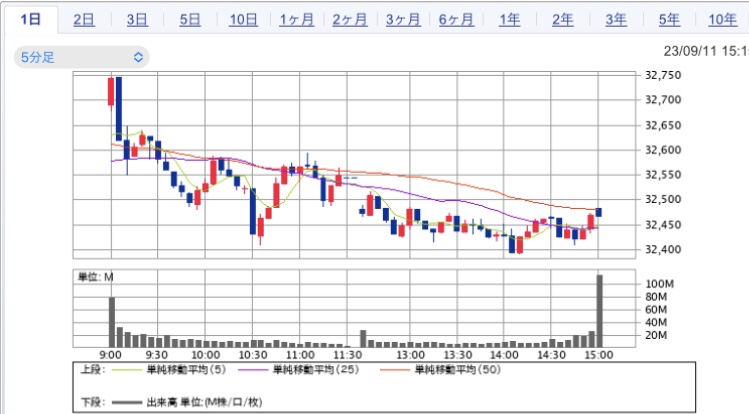Viewport: 749px width, 414px height.
Task: Select the 1日 tab
Action: pyautogui.click(x=31, y=20)
